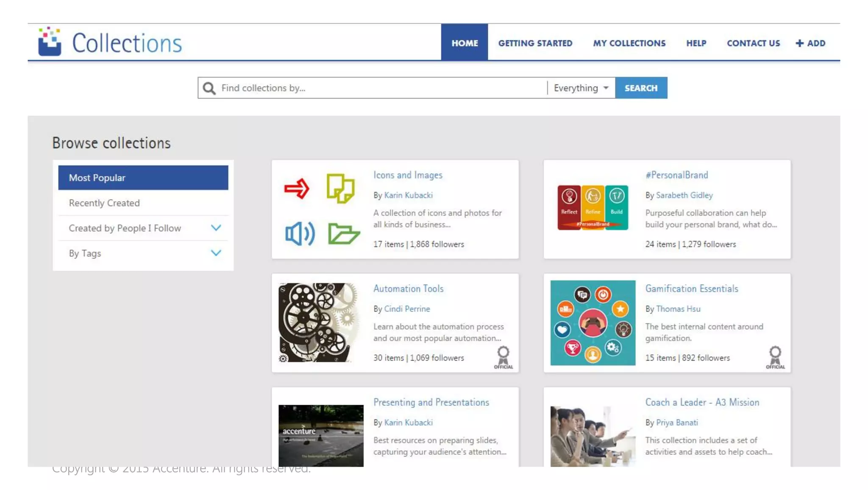Expand the By Tags filter
The width and height of the screenshot is (868, 490).
216,253
